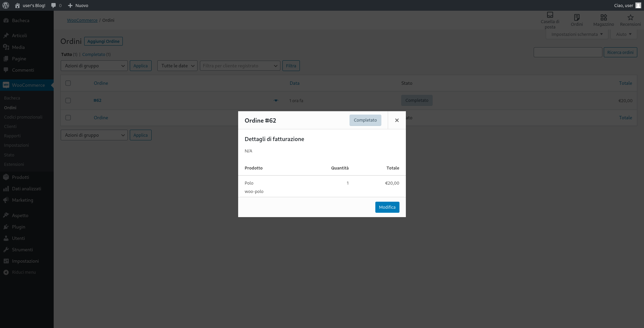The height and width of the screenshot is (328, 644).
Task: Open Dati analizzati in the sidebar
Action: [x=27, y=189]
